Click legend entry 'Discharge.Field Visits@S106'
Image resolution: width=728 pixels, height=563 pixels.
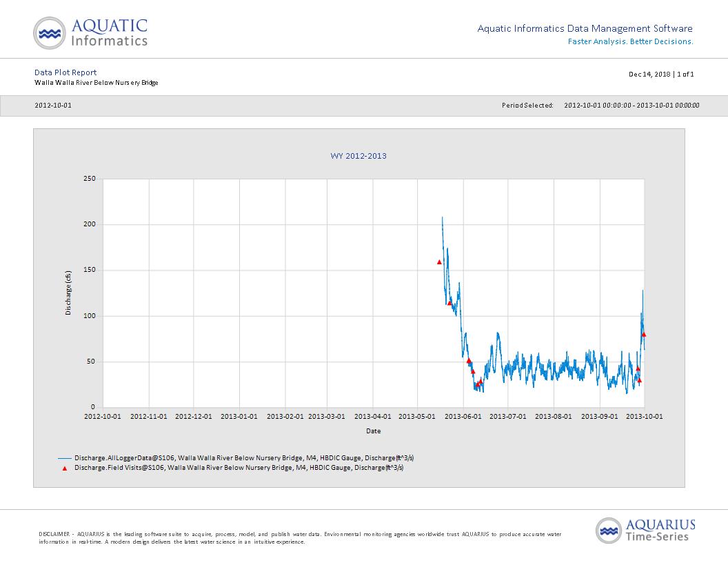coord(239,468)
